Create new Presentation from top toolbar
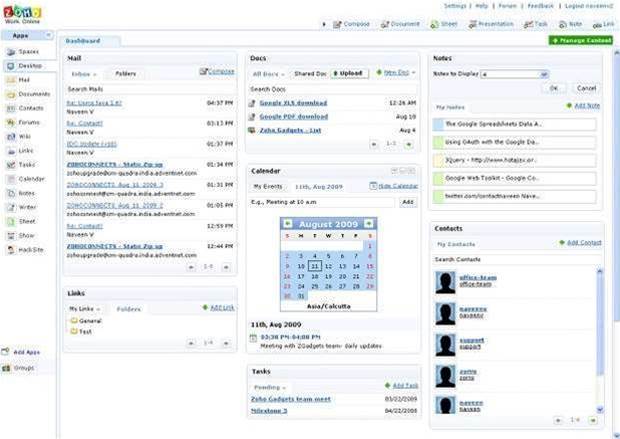The width and height of the screenshot is (620, 439). click(x=491, y=25)
